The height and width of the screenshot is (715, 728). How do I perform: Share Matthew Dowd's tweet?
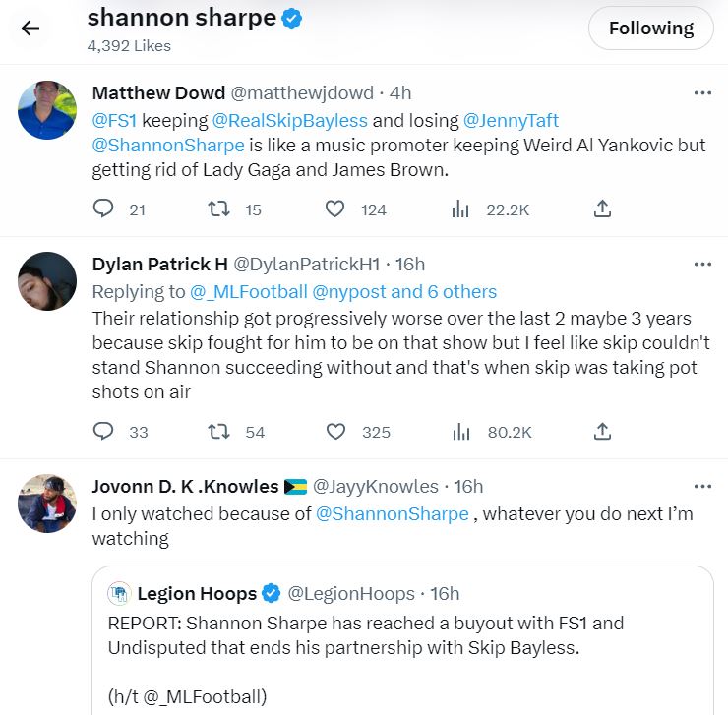603,209
